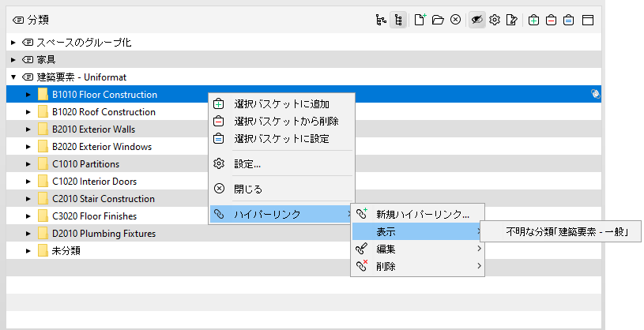The width and height of the screenshot is (644, 330).
Task: Click B1010 Floor Construction highlighted label
Action: 105,95
